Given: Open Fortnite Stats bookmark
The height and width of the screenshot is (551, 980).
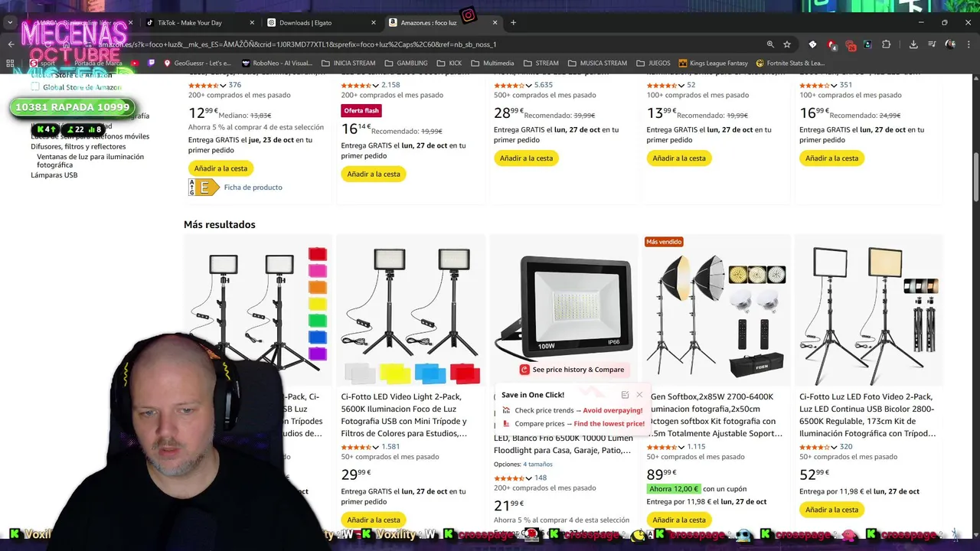Looking at the screenshot, I should pyautogui.click(x=790, y=63).
